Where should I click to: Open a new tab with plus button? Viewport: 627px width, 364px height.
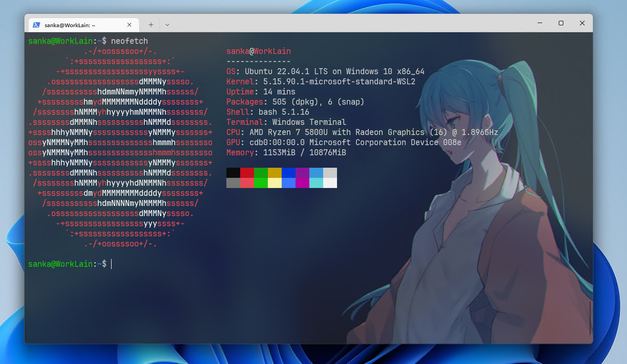pyautogui.click(x=151, y=24)
